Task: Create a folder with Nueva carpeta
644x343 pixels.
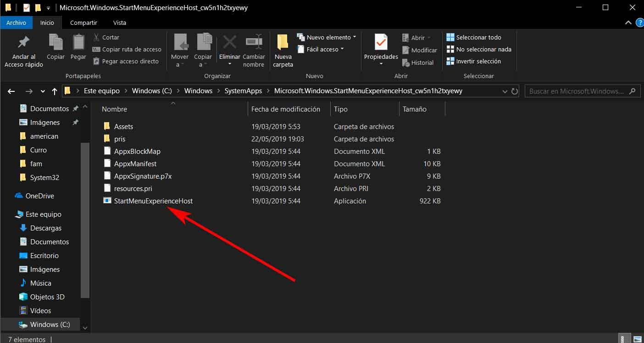Action: (x=283, y=51)
